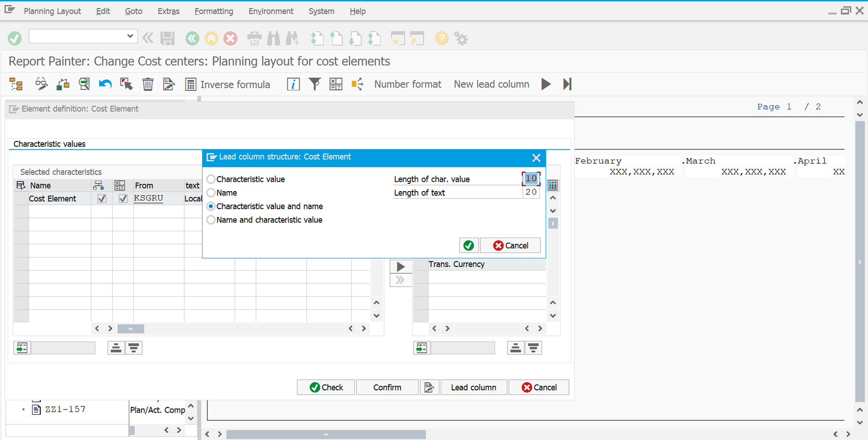This screenshot has height=440, width=868.
Task: Click Cancel in Element definition dialog
Action: [x=539, y=387]
